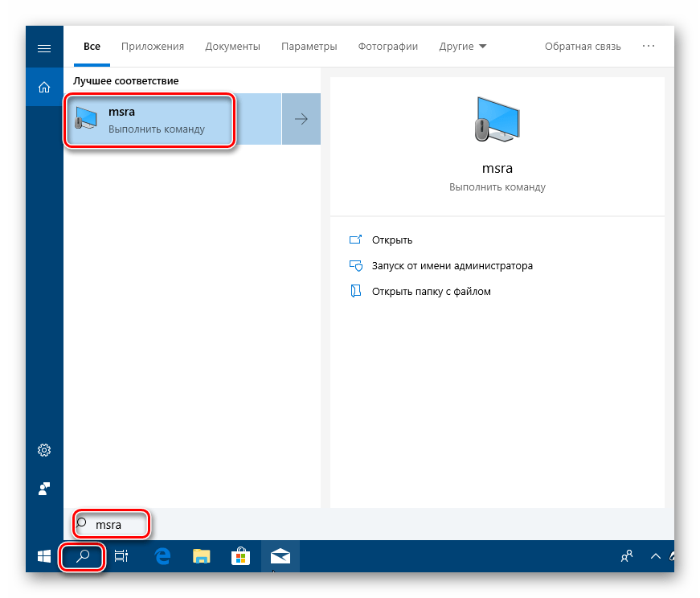Click the Windows Start button
This screenshot has width=700, height=598.
click(x=44, y=556)
